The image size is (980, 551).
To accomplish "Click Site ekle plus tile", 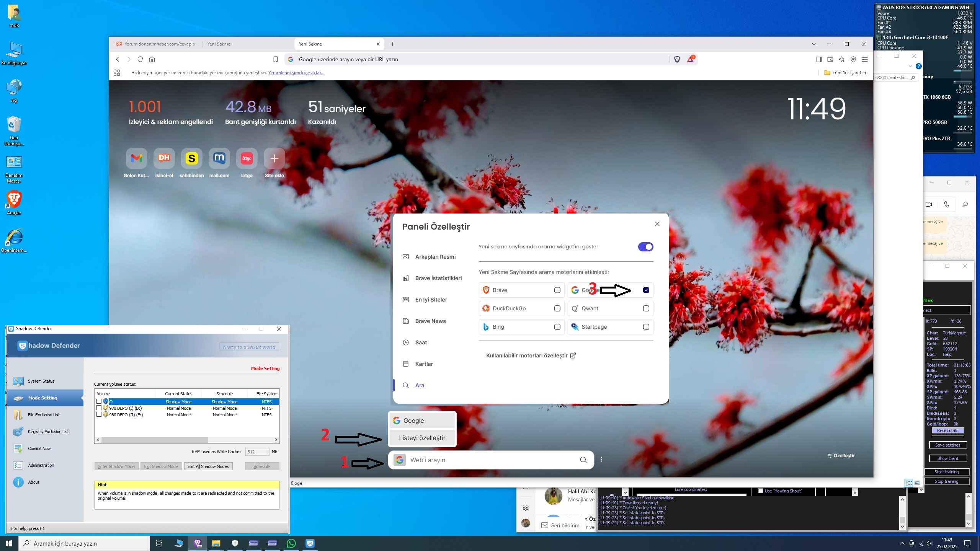I will [274, 158].
